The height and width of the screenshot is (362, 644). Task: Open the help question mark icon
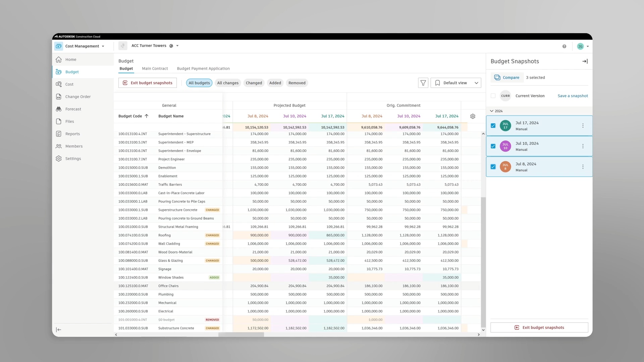564,46
